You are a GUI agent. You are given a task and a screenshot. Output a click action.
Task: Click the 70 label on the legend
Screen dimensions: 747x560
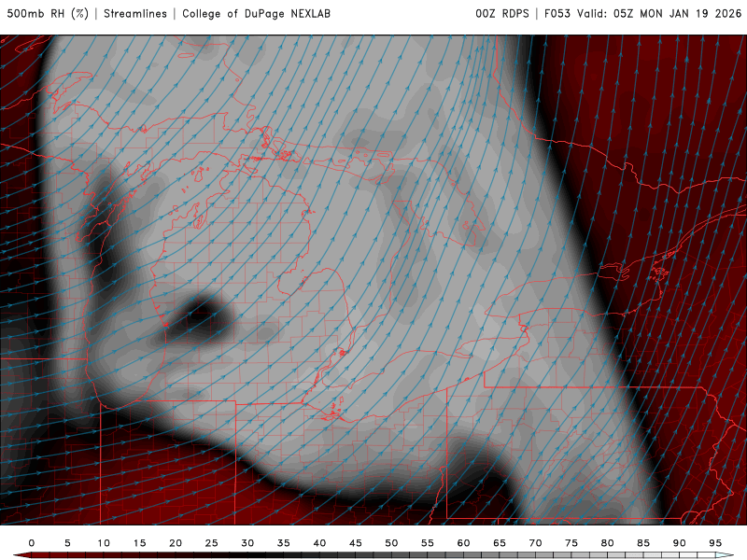point(535,543)
